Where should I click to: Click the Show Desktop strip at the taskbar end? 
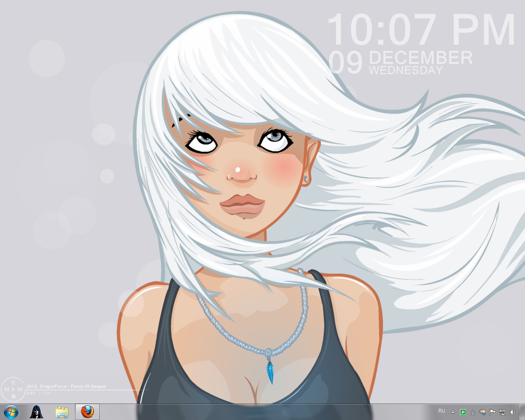pos(522,412)
